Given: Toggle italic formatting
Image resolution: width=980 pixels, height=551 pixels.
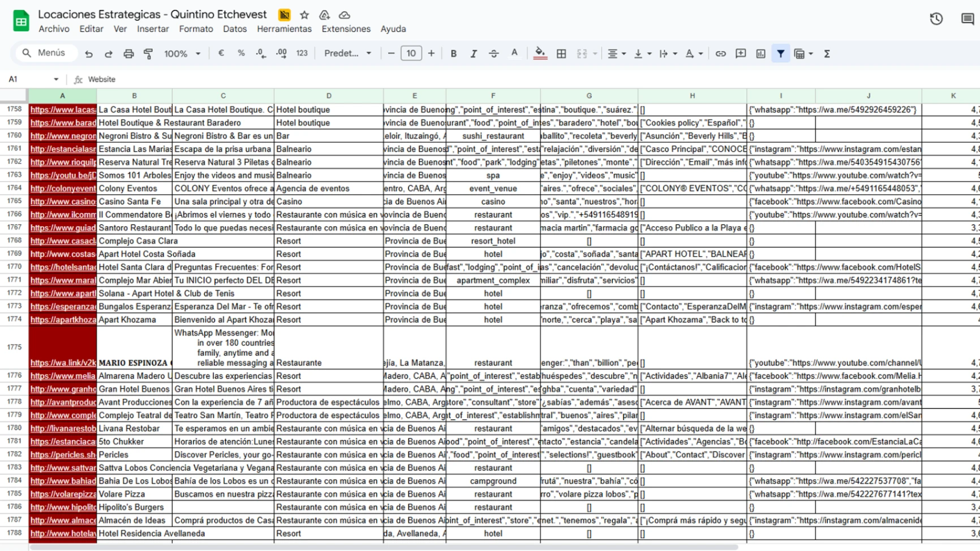Looking at the screenshot, I should tap(474, 54).
